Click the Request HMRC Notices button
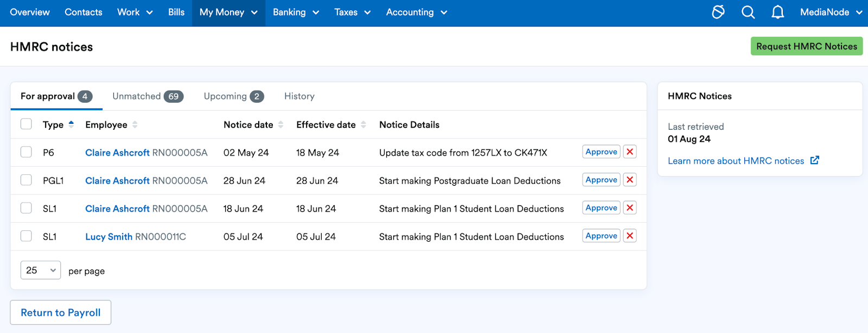 coord(807,46)
